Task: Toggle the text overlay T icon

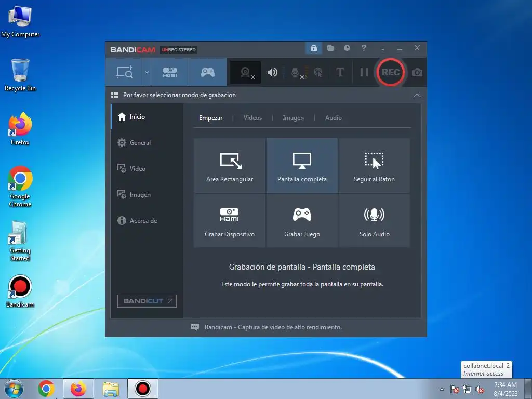Action: coord(340,72)
